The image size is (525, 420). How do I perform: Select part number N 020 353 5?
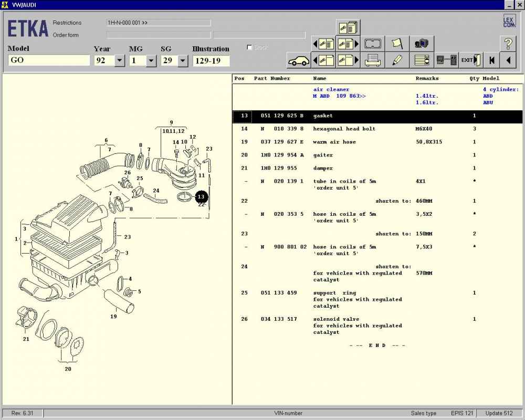pyautogui.click(x=282, y=214)
